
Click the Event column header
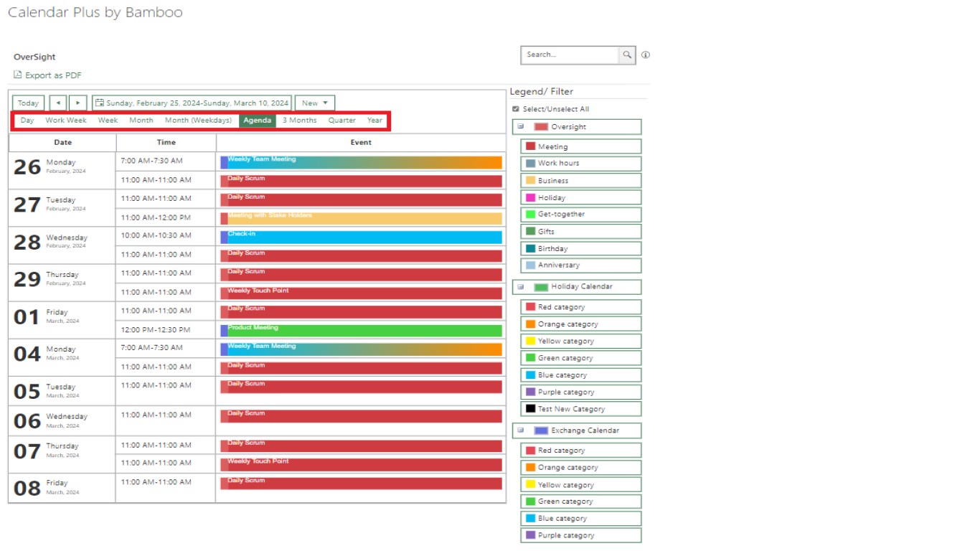361,142
